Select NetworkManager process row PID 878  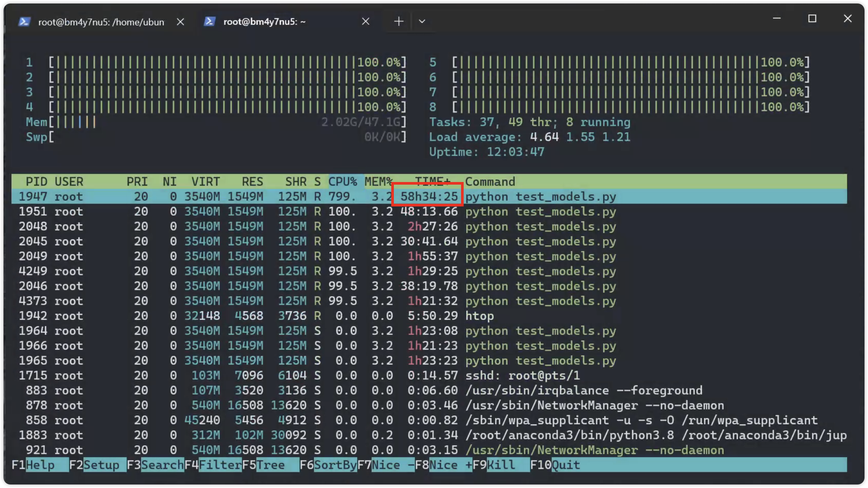(429, 405)
